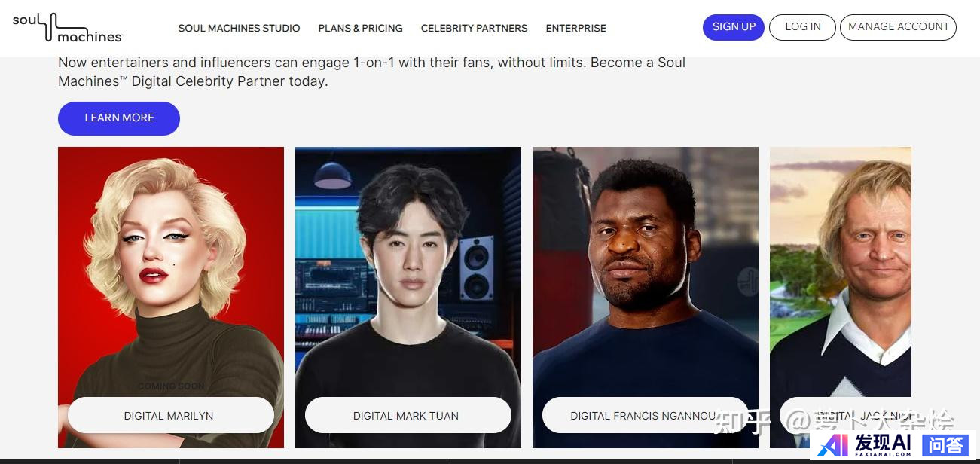Select the Digital Marilyn label button
Viewport: 980px width, 464px height.
click(x=171, y=415)
